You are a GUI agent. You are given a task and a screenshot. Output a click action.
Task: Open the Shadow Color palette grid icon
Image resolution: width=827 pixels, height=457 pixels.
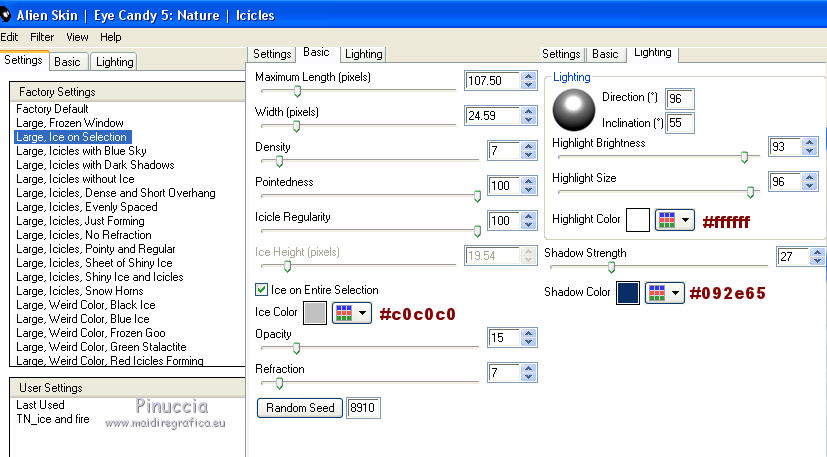pos(657,293)
